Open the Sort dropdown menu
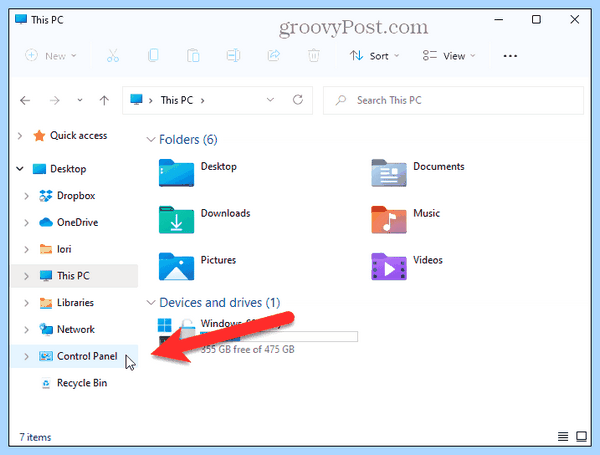Screen dimensions: 600x455 pyautogui.click(x=374, y=56)
